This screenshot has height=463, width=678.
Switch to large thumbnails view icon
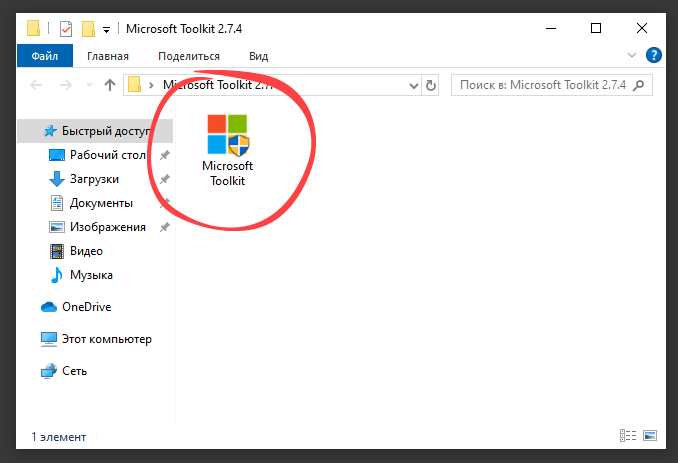coord(650,437)
